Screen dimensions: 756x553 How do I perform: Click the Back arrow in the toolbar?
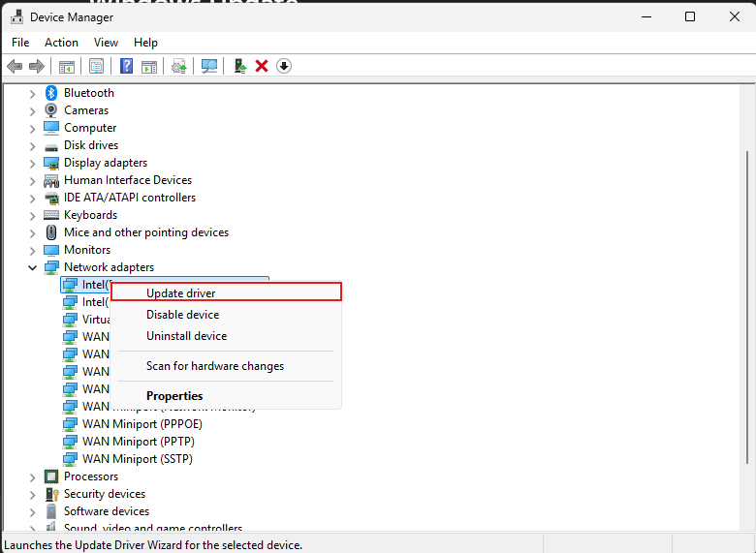click(14, 66)
